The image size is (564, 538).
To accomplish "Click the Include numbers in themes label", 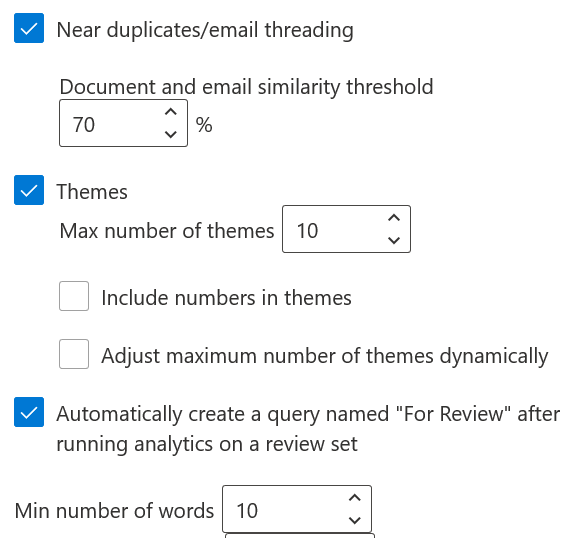I will 227,298.
